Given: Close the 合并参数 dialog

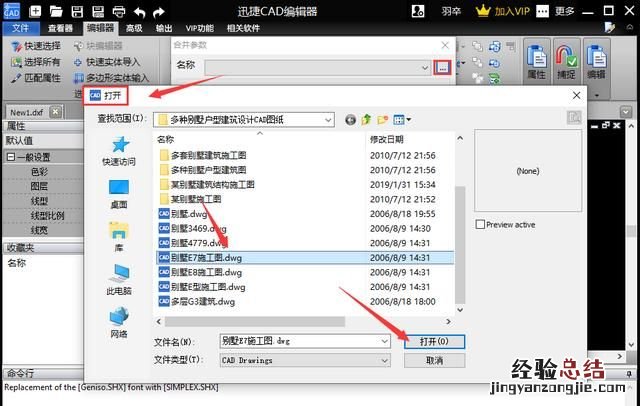Looking at the screenshot, I should pos(445,45).
